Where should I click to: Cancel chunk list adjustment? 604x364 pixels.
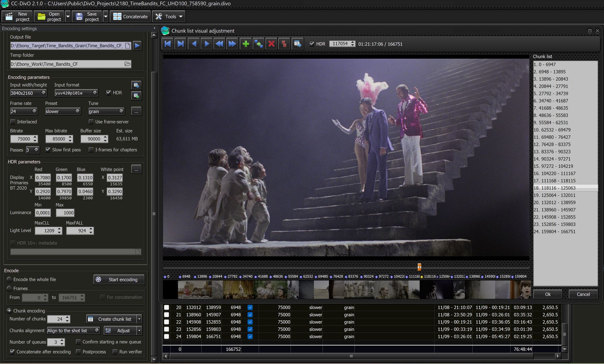point(583,294)
